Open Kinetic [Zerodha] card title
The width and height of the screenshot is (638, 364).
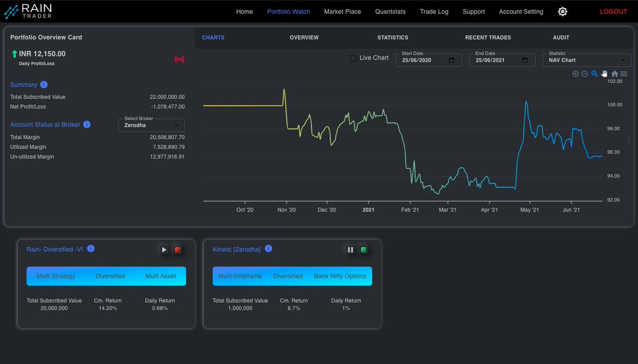237,249
